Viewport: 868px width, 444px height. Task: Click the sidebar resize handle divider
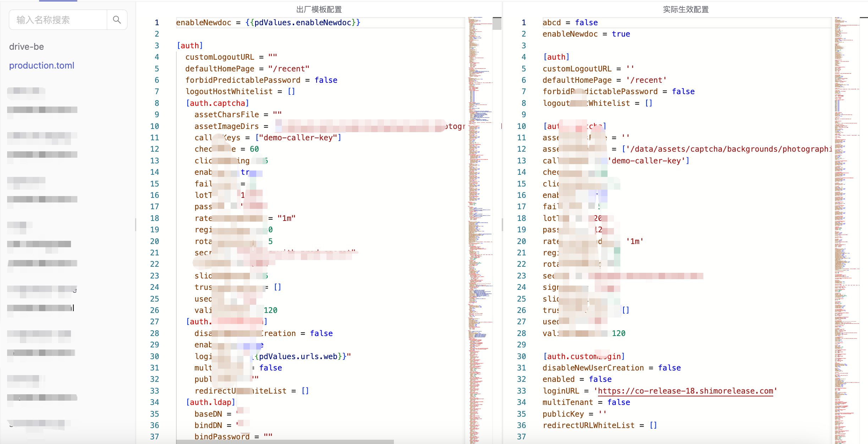(x=136, y=224)
